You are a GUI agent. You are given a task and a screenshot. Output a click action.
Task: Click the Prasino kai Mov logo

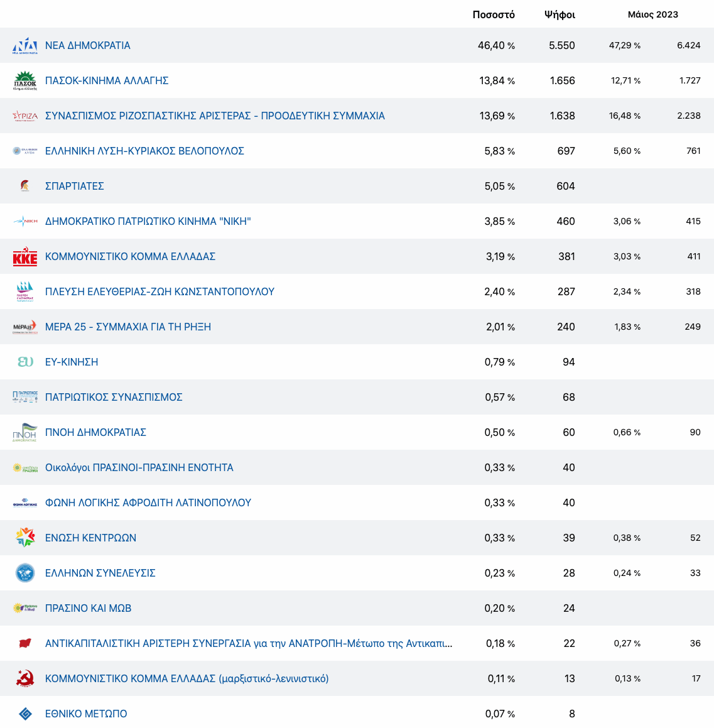point(25,608)
